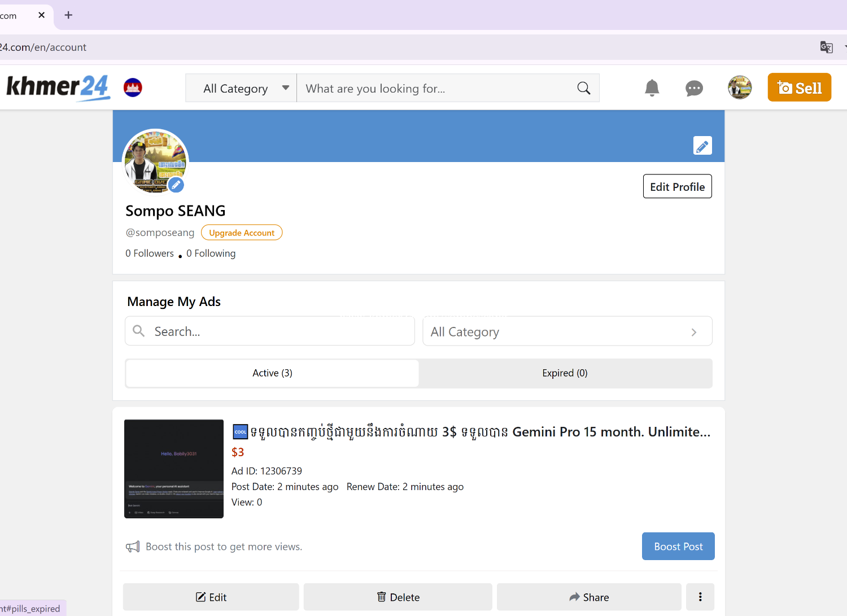
Task: Close the current browser tab
Action: click(41, 15)
